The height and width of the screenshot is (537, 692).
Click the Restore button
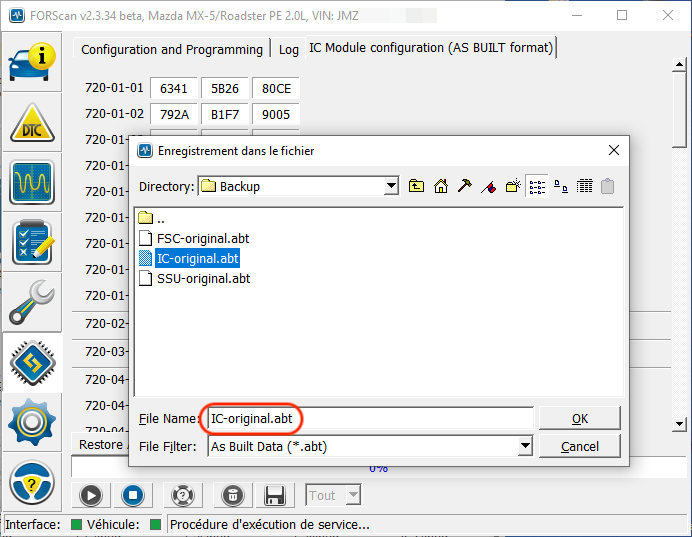point(101,444)
